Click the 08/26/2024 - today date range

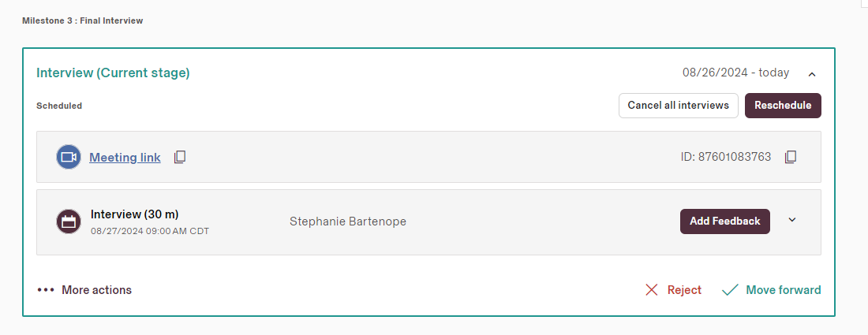tap(735, 73)
